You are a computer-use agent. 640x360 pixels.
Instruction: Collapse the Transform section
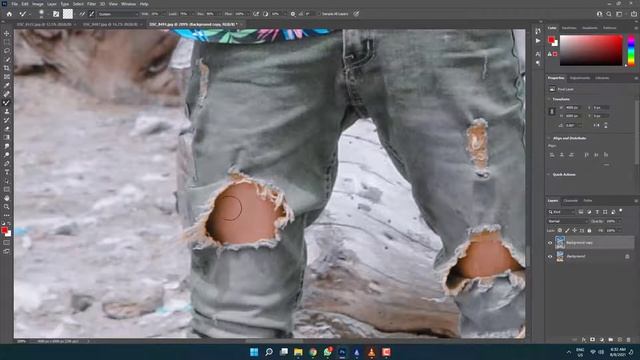tap(549, 99)
